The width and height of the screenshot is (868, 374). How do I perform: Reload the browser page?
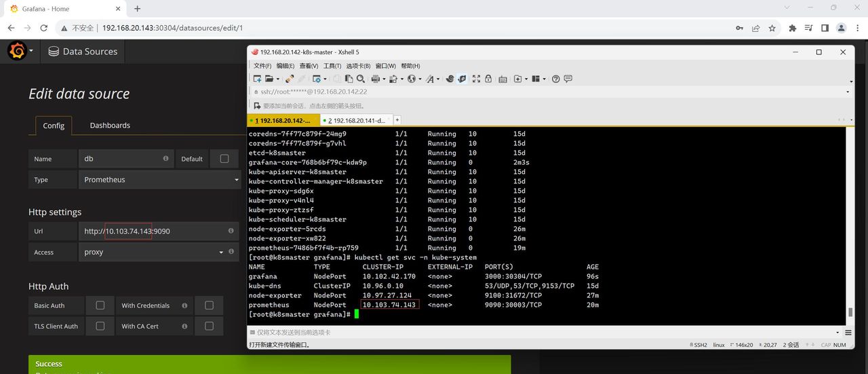tap(44, 28)
